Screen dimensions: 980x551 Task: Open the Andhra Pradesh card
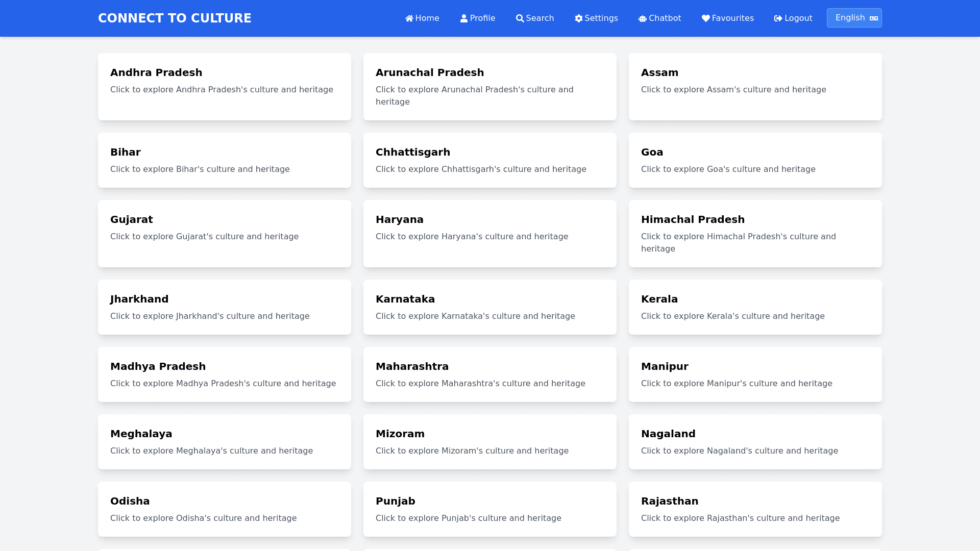pyautogui.click(x=224, y=87)
